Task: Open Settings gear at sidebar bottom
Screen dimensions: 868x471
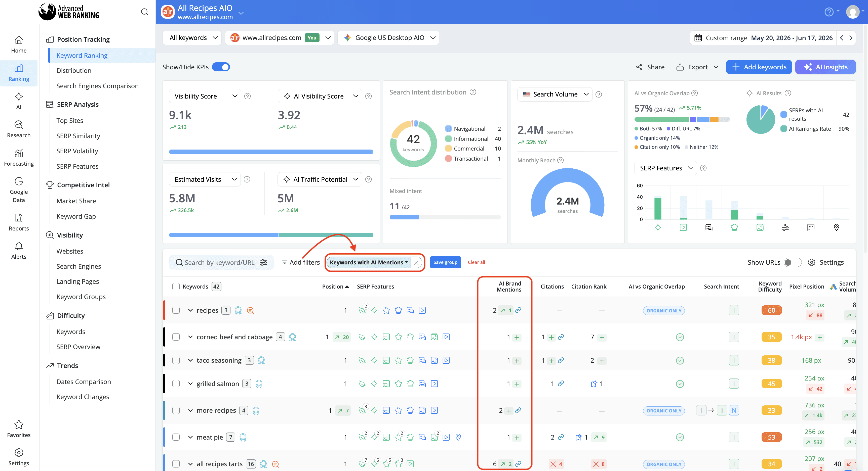Action: point(19,452)
